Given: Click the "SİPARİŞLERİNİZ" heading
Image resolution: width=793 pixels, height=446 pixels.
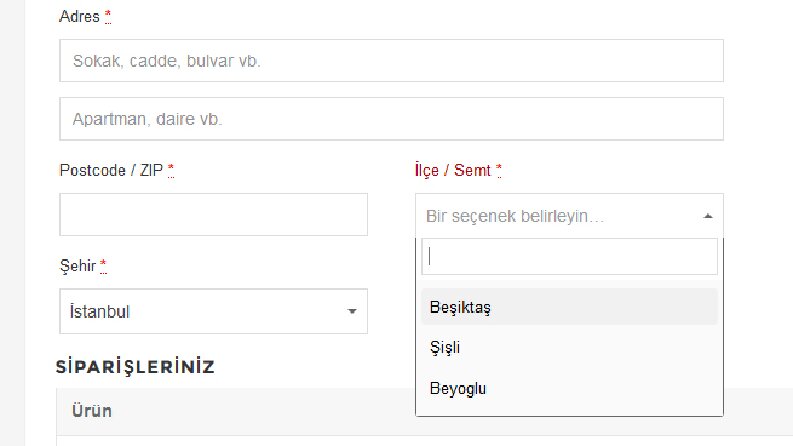Looking at the screenshot, I should coord(135,367).
